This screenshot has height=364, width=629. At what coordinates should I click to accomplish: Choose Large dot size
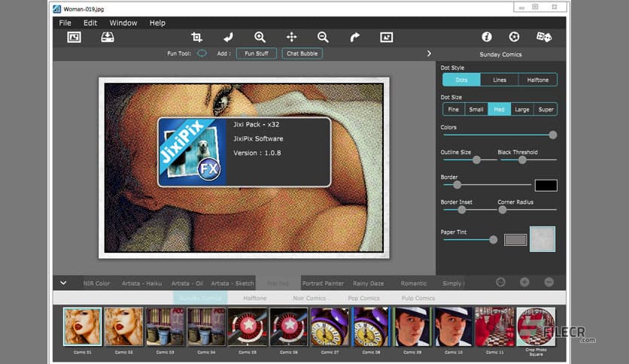pos(522,109)
